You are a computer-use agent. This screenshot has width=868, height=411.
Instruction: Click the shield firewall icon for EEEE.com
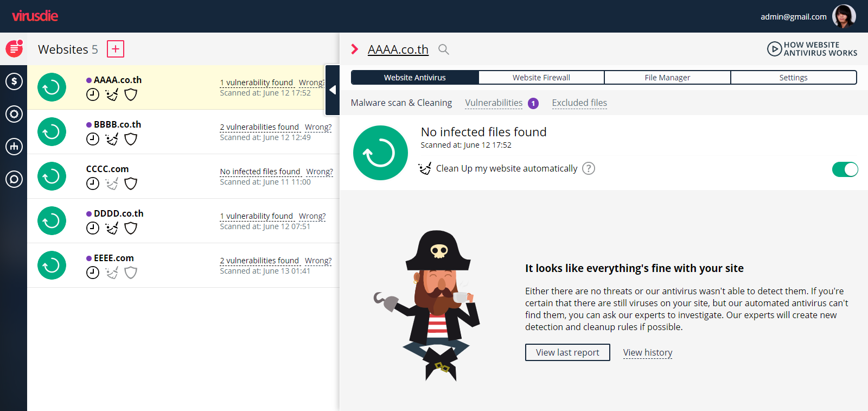(x=131, y=273)
